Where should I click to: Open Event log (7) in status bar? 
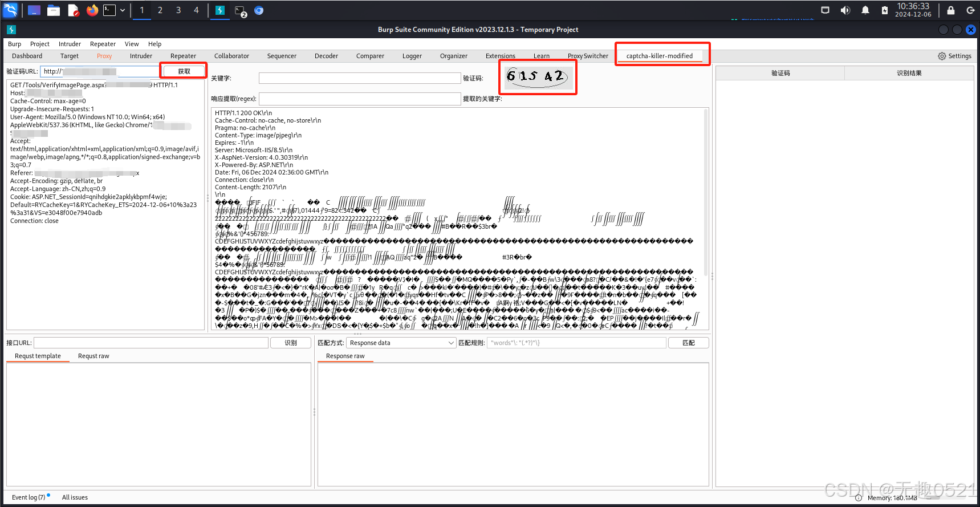[29, 497]
